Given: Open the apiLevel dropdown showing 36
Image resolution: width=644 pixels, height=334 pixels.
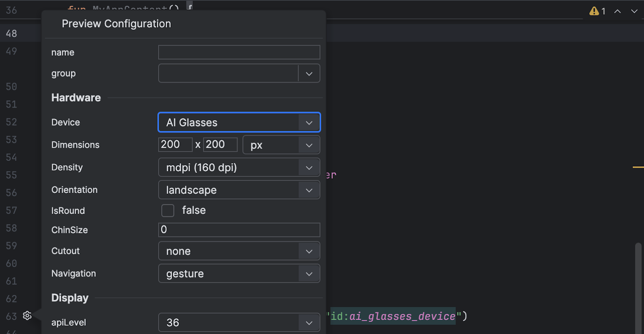Looking at the screenshot, I should [x=239, y=323].
